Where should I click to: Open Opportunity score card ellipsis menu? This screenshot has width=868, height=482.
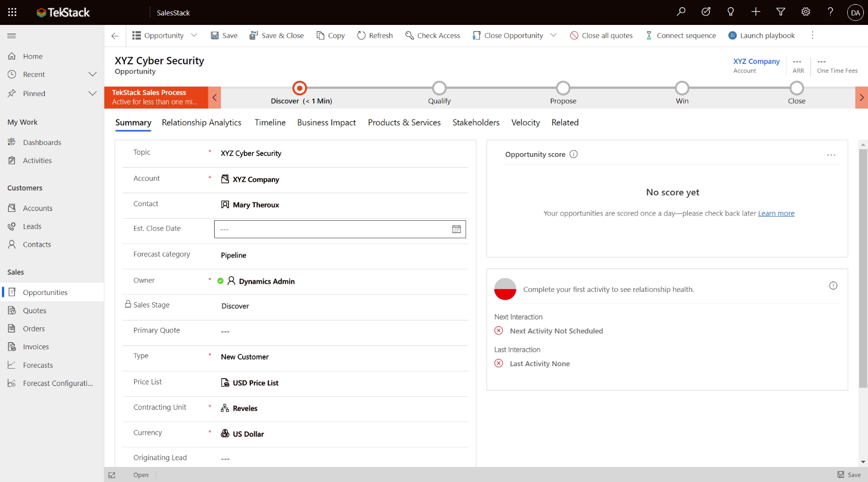[x=831, y=155]
